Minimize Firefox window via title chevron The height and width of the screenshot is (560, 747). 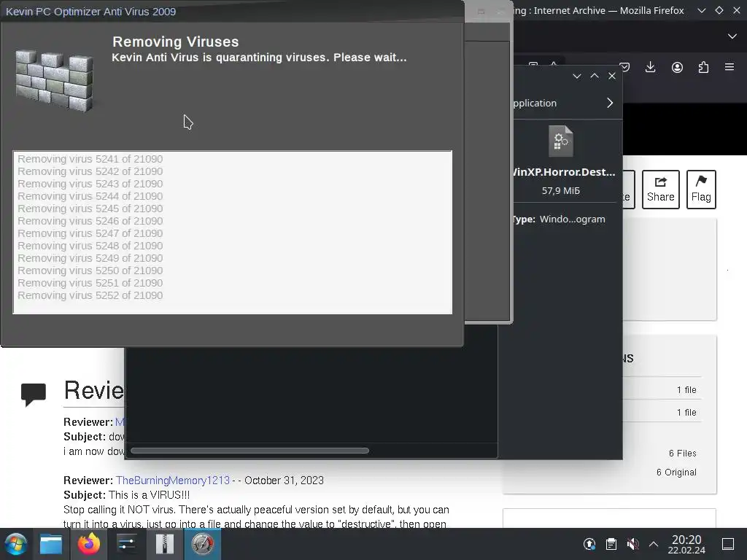click(x=701, y=10)
